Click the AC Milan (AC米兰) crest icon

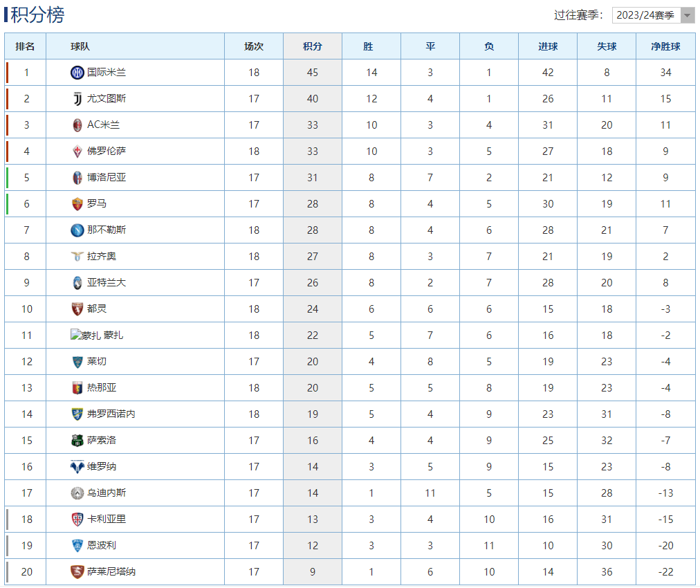(77, 125)
